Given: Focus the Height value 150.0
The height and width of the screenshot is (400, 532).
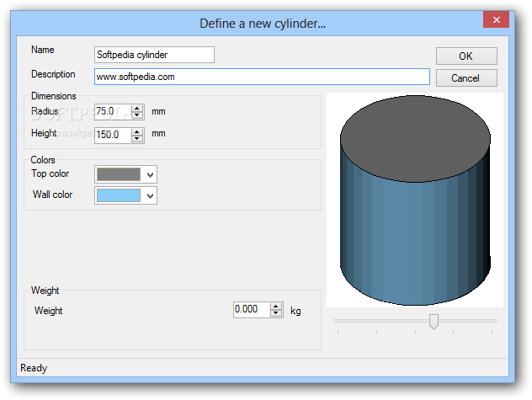Looking at the screenshot, I should [113, 135].
